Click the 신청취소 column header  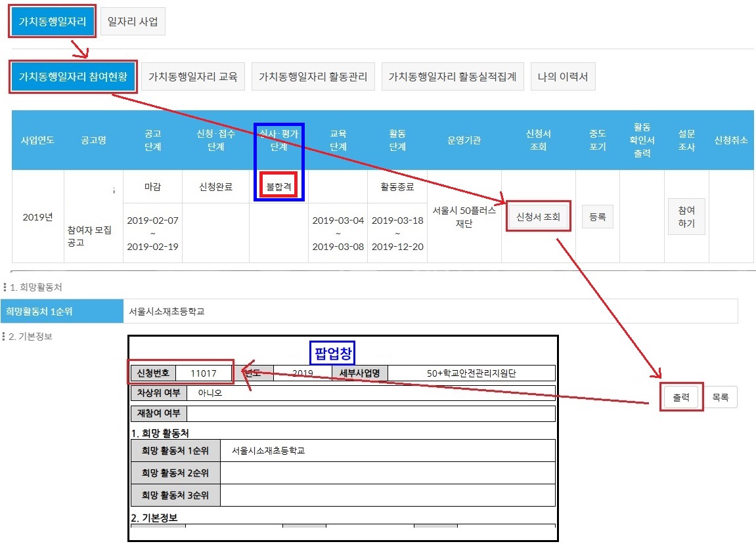click(x=730, y=140)
